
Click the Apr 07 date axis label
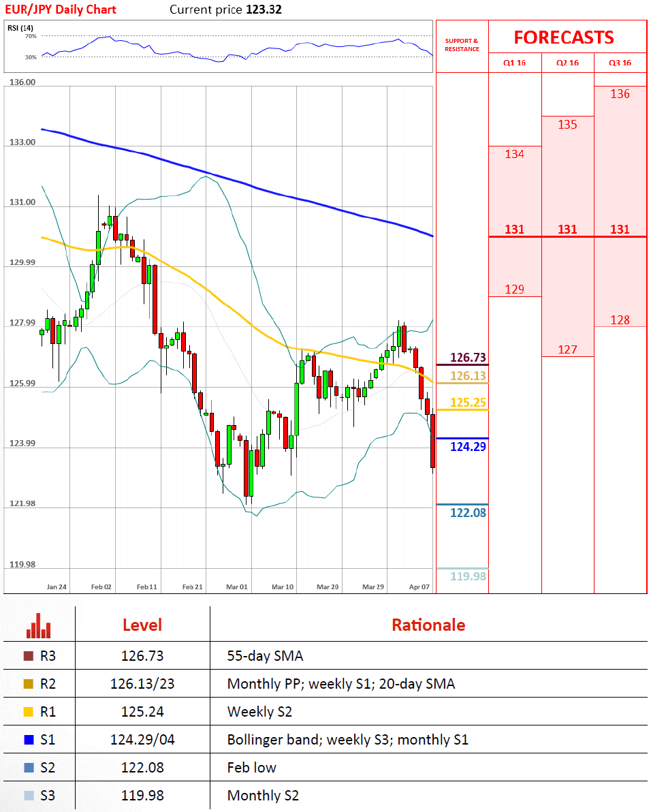pyautogui.click(x=419, y=587)
